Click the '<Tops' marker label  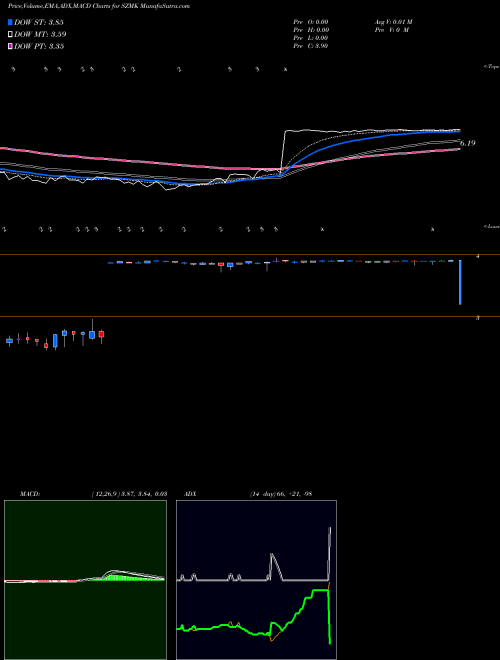click(491, 67)
